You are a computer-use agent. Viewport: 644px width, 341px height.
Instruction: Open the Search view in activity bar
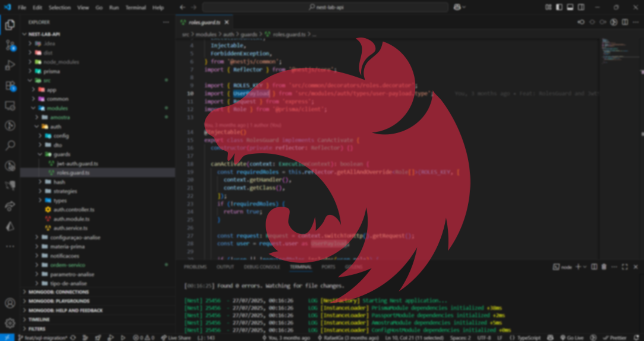point(10,146)
